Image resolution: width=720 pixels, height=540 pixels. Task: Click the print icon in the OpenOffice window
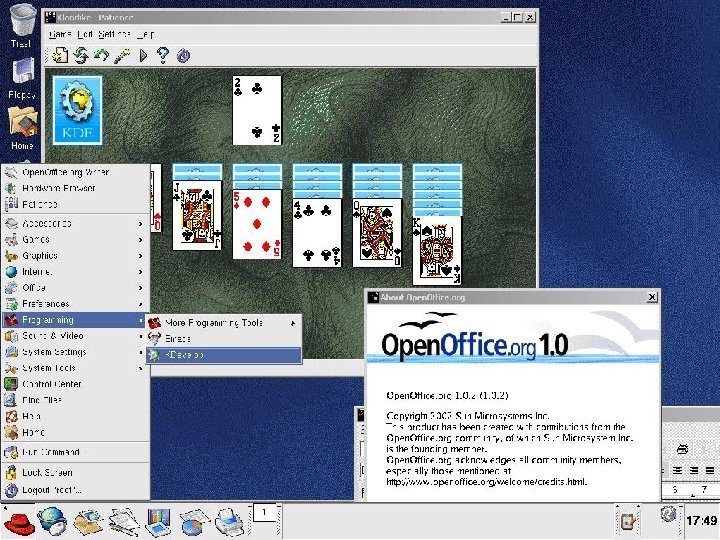tap(682, 449)
